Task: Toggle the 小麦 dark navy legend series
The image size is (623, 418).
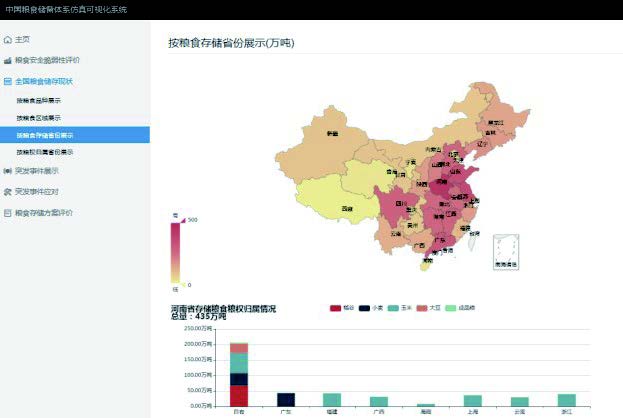Action: pyautogui.click(x=366, y=308)
